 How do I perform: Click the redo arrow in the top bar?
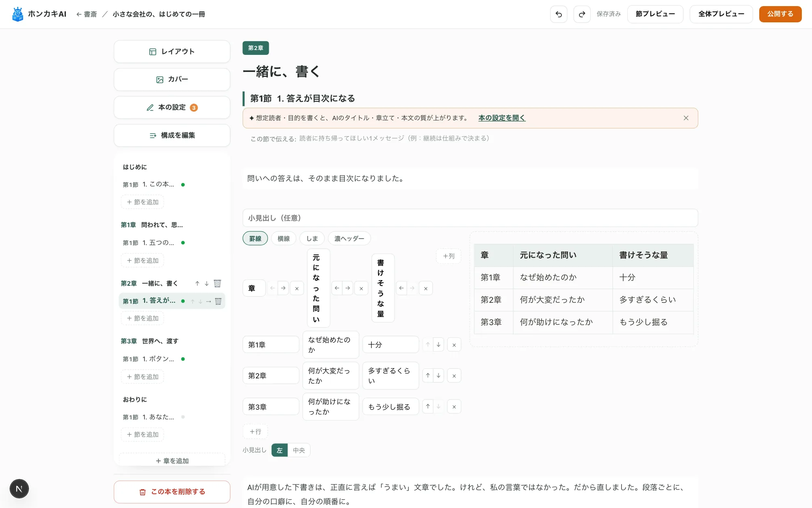582,14
